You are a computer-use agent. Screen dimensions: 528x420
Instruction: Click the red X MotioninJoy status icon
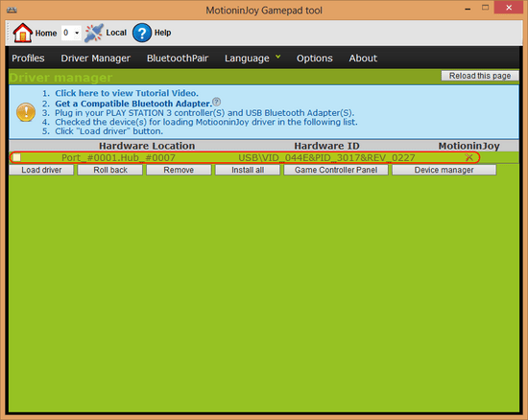click(x=468, y=157)
